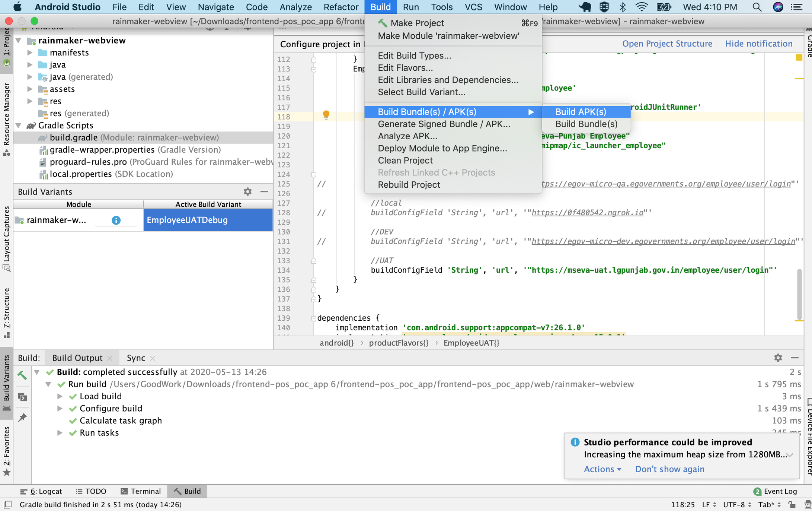Choose Clean Project from Build menu
Screen dimensions: 812x511
(x=453, y=160)
